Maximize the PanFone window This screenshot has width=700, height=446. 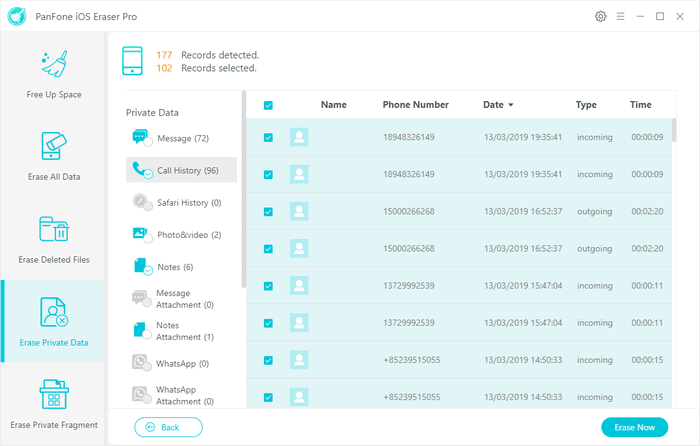660,17
